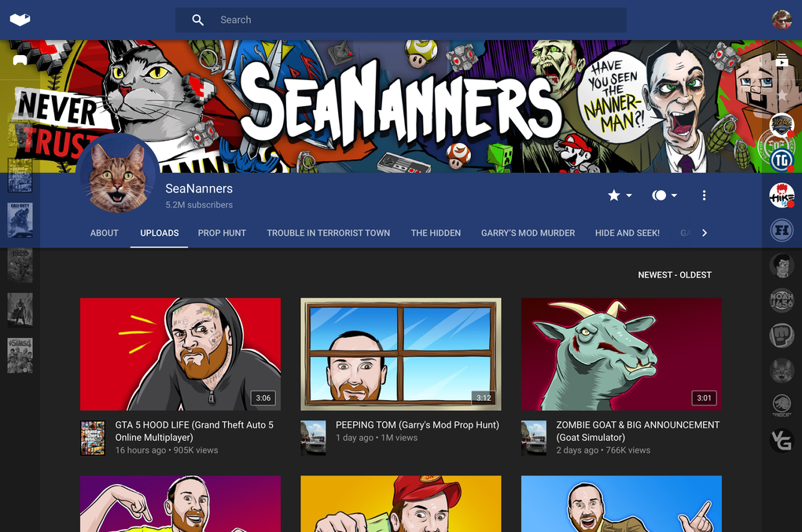This screenshot has height=532, width=802.
Task: Click the NEWEST - OLDEST sort control
Action: point(674,274)
